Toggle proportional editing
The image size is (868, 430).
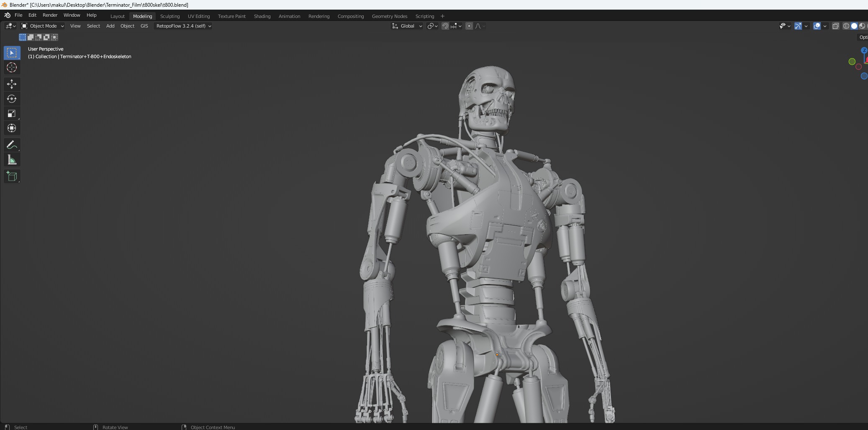[x=469, y=26]
